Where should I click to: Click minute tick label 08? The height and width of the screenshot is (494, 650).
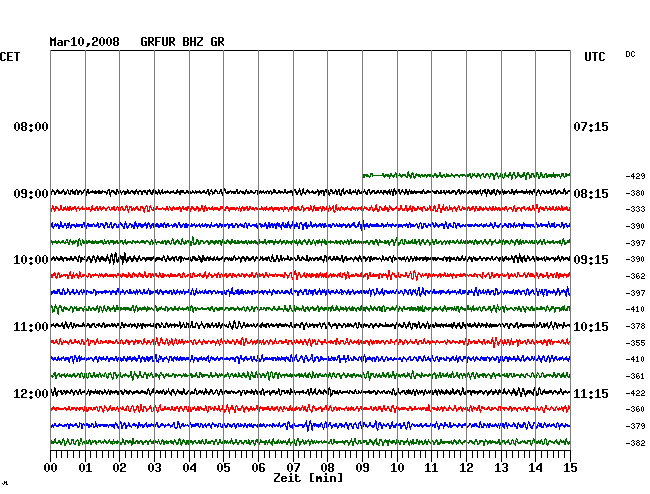(x=327, y=468)
